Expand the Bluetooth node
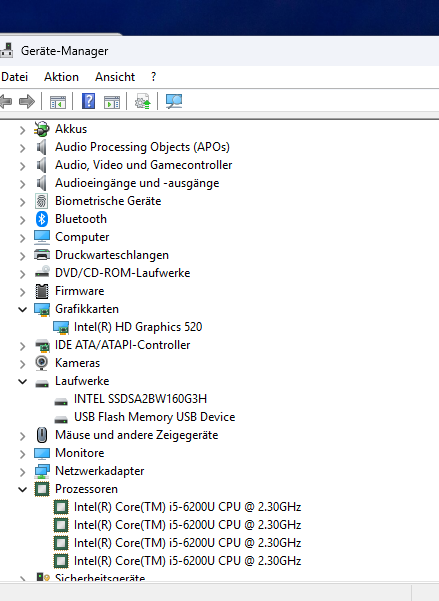Image resolution: width=439 pixels, height=601 pixels. pyautogui.click(x=22, y=220)
